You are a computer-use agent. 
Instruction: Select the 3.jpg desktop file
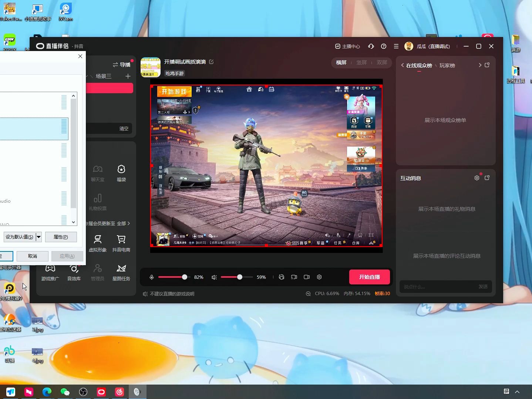37,324
